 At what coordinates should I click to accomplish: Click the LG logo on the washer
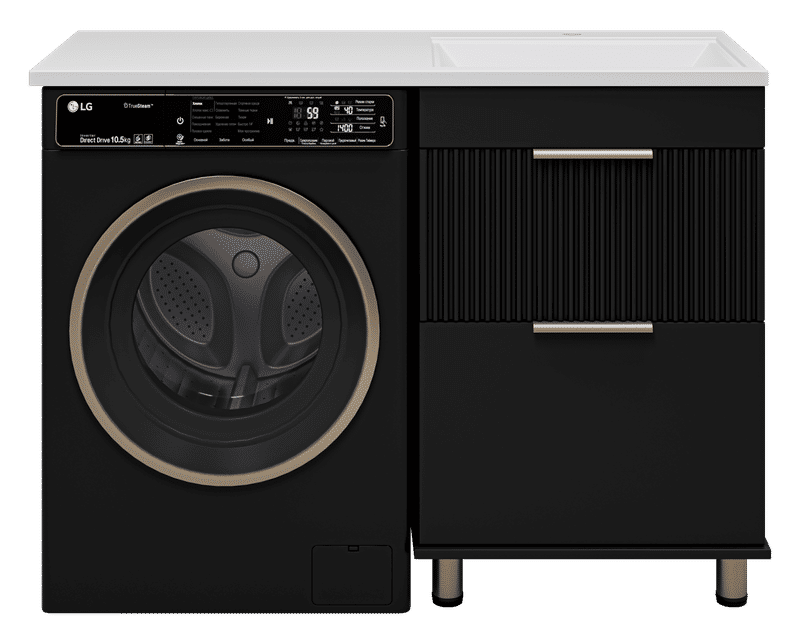pyautogui.click(x=80, y=107)
